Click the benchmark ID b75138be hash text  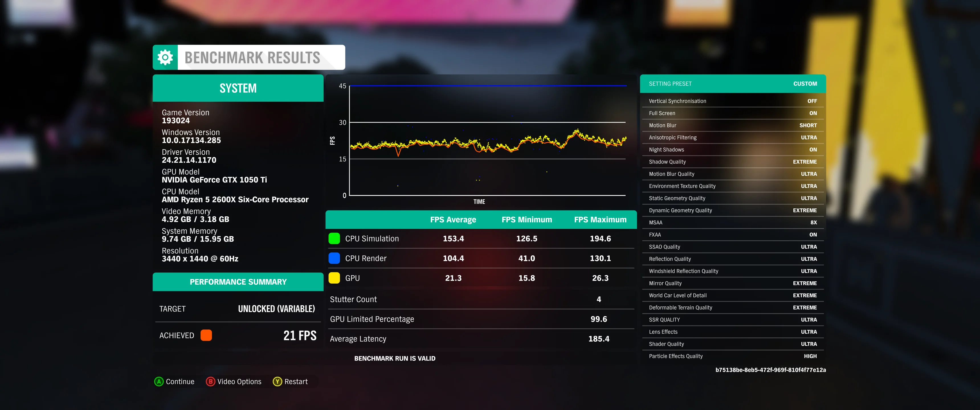[770, 370]
